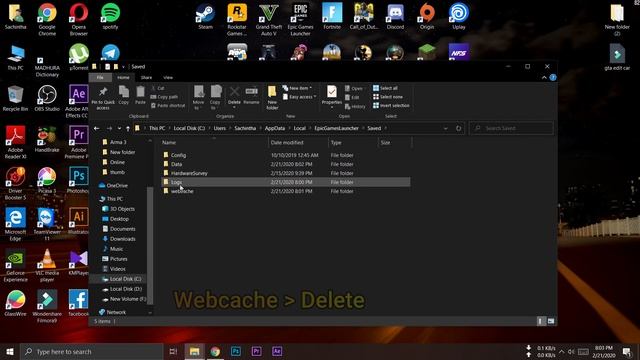Switch to details view icon in status bar
640x360 pixels.
[x=540, y=321]
